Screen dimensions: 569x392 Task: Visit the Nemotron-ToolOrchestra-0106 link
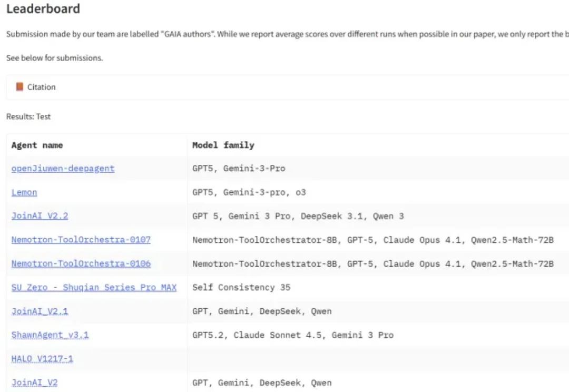(81, 263)
